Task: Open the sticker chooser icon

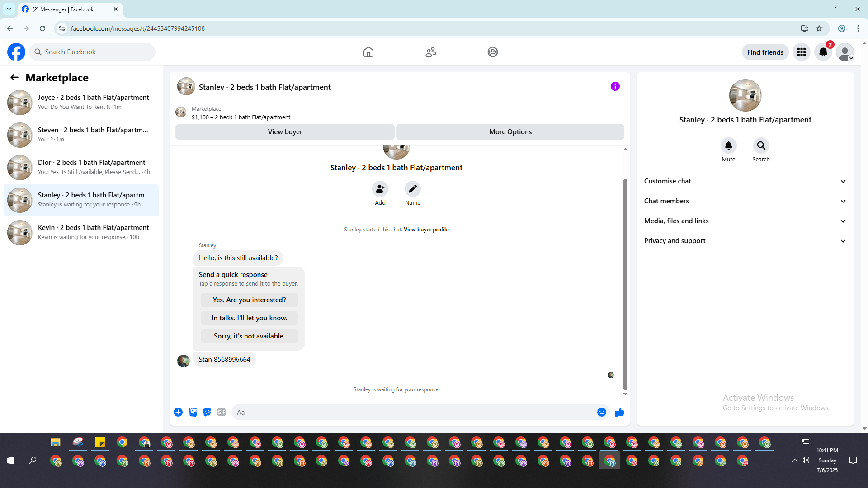Action: coord(207,412)
